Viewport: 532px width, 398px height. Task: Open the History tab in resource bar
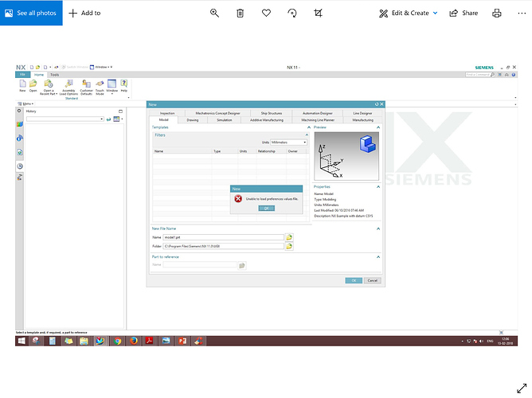click(x=20, y=166)
